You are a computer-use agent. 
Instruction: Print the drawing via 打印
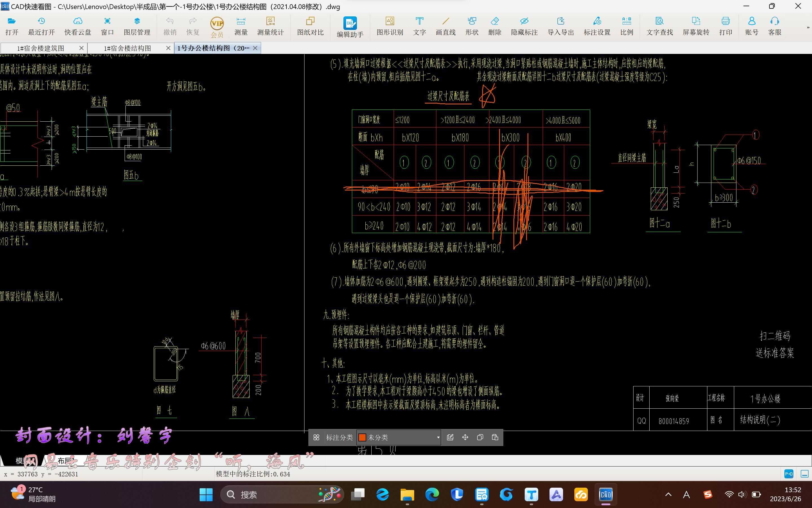(725, 26)
